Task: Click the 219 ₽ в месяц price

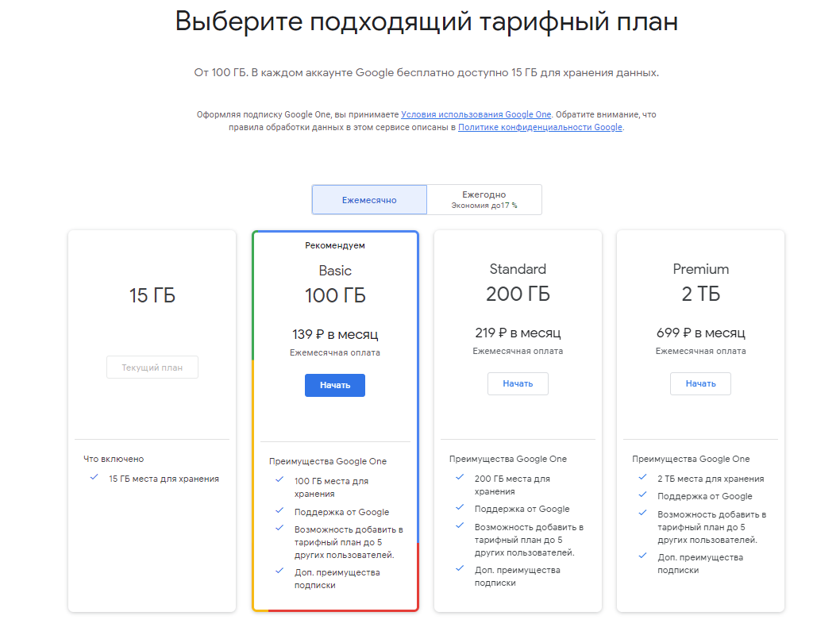Action: pos(518,333)
